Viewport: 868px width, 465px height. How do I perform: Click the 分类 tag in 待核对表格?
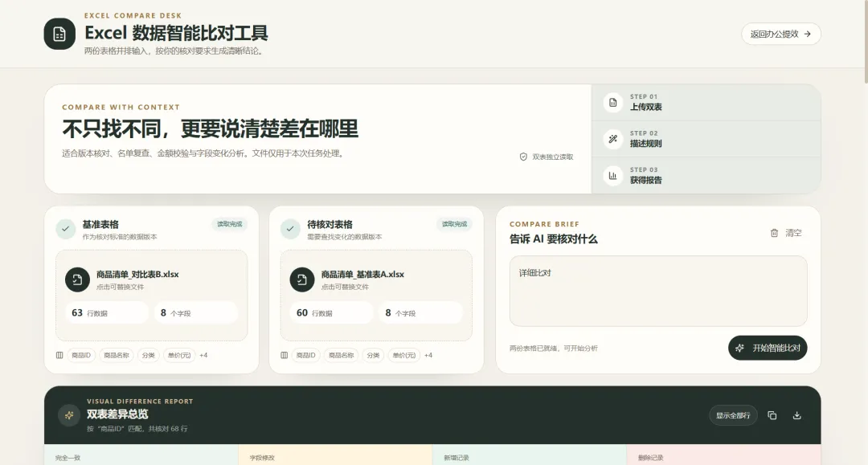[373, 355]
